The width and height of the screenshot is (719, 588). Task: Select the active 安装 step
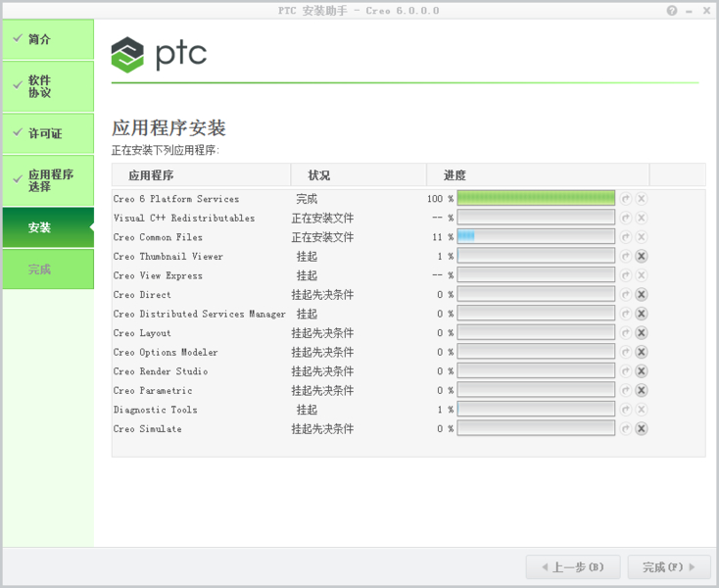[48, 227]
